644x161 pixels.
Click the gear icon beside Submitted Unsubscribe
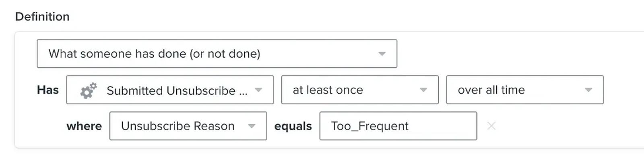(89, 90)
